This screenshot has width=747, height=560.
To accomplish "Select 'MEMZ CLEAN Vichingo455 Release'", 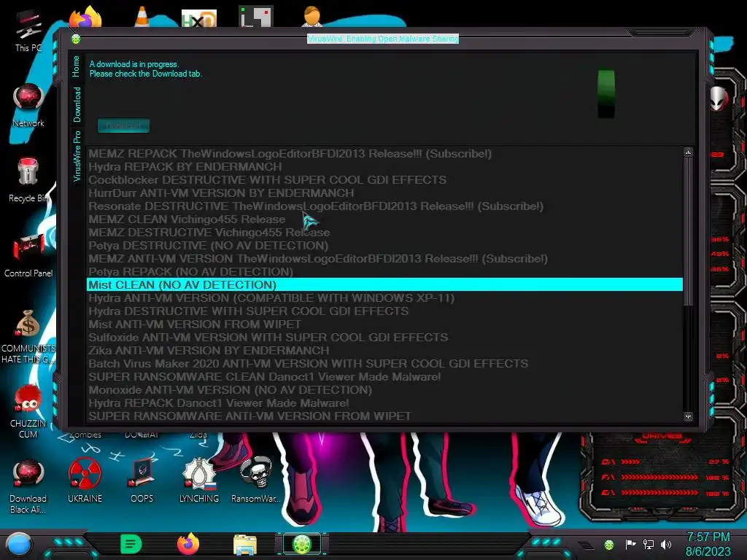I will 385,219.
